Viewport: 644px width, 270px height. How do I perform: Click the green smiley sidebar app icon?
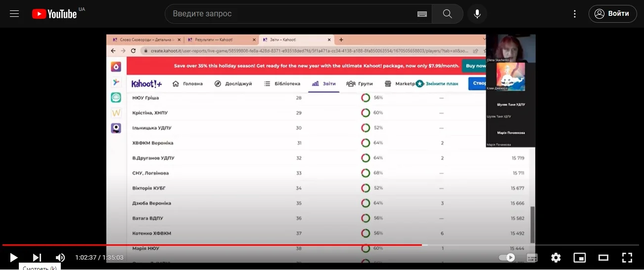pos(116,97)
